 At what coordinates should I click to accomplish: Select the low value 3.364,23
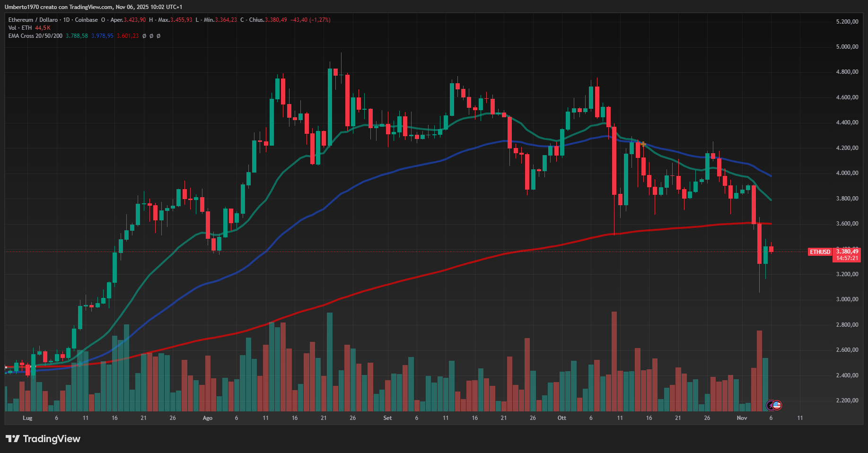click(x=226, y=20)
